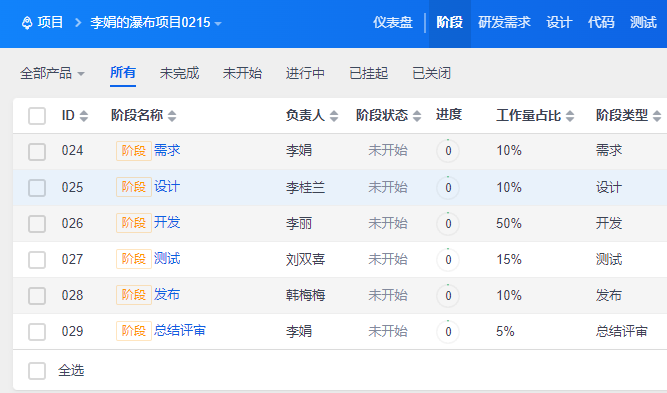Open the 李娟的瀑布项目0215 project dropdown
Viewport: 667px width, 393px height.
coord(156,23)
